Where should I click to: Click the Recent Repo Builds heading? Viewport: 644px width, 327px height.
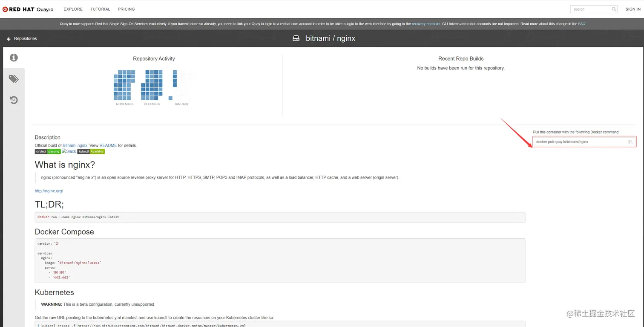[461, 59]
